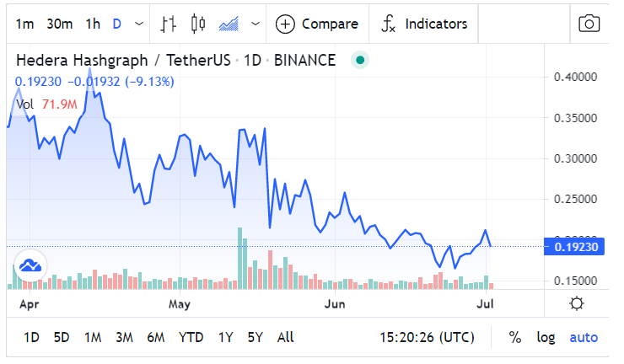Open the interval dropdown chevron
Screen dimensions: 624x364
tap(139, 24)
